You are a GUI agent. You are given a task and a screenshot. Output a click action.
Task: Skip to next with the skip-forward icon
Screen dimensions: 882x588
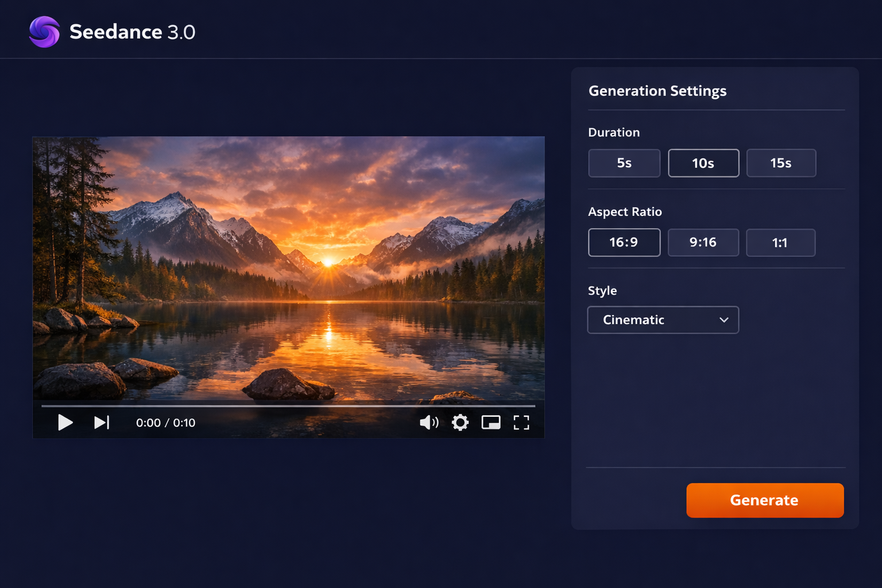click(102, 423)
